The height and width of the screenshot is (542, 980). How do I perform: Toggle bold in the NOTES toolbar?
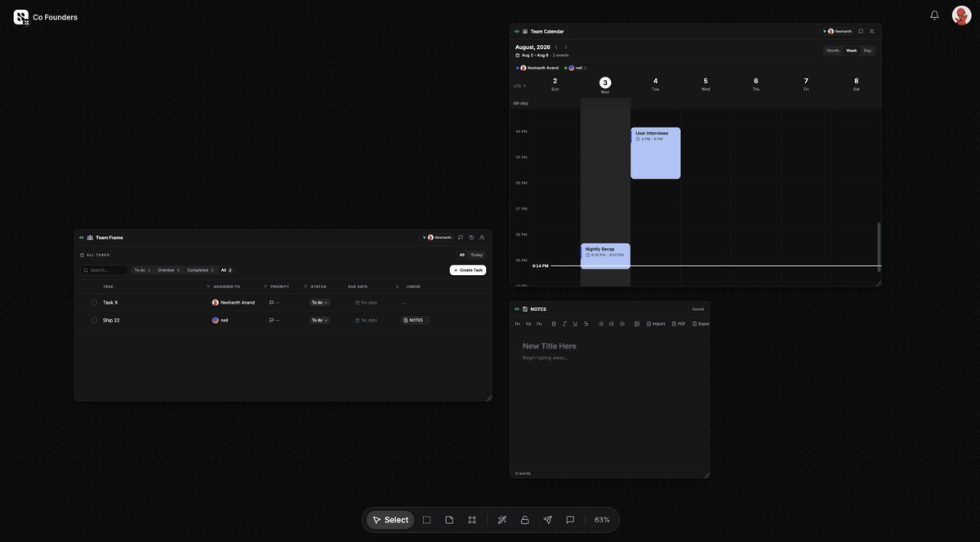pos(554,324)
